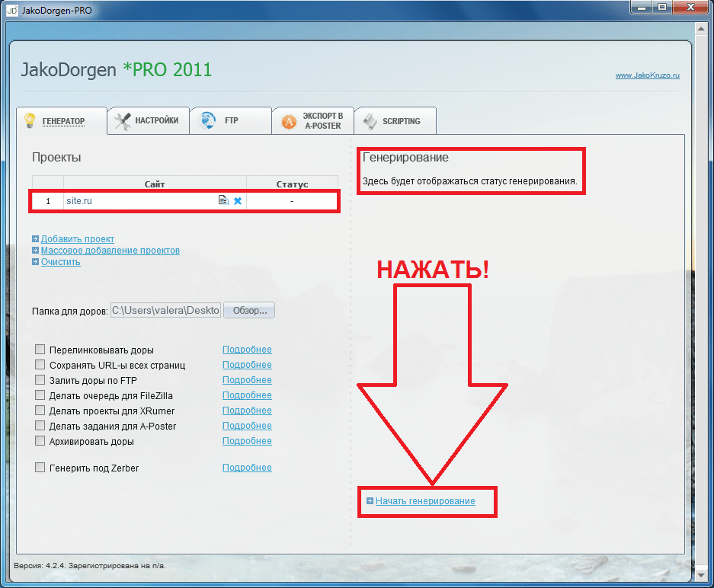The width and height of the screenshot is (714, 588).
Task: Click Начать генерирование link
Action: (x=425, y=500)
